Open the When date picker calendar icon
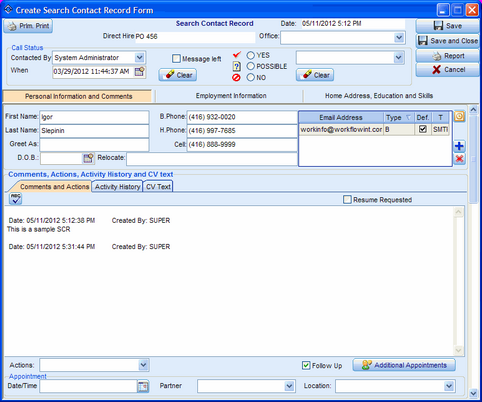The height and width of the screenshot is (402, 482). pos(140,71)
